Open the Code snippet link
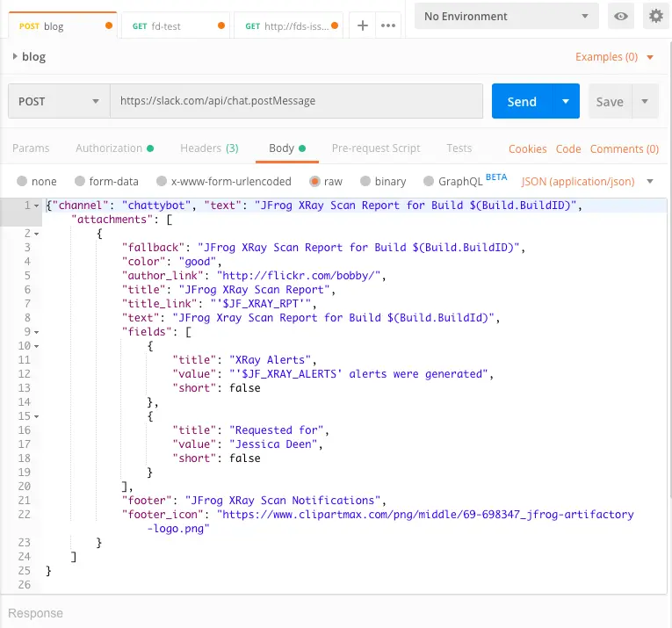The height and width of the screenshot is (628, 672). (x=568, y=149)
